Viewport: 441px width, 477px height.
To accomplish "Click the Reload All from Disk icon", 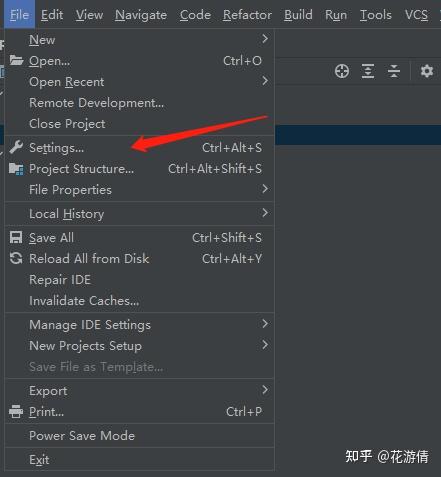I will coord(16,258).
